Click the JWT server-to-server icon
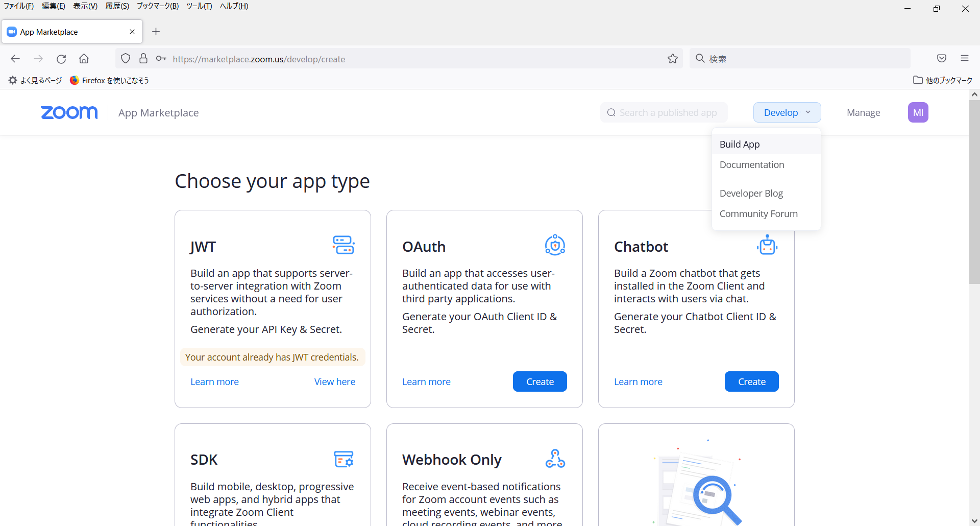The image size is (980, 526). click(343, 245)
